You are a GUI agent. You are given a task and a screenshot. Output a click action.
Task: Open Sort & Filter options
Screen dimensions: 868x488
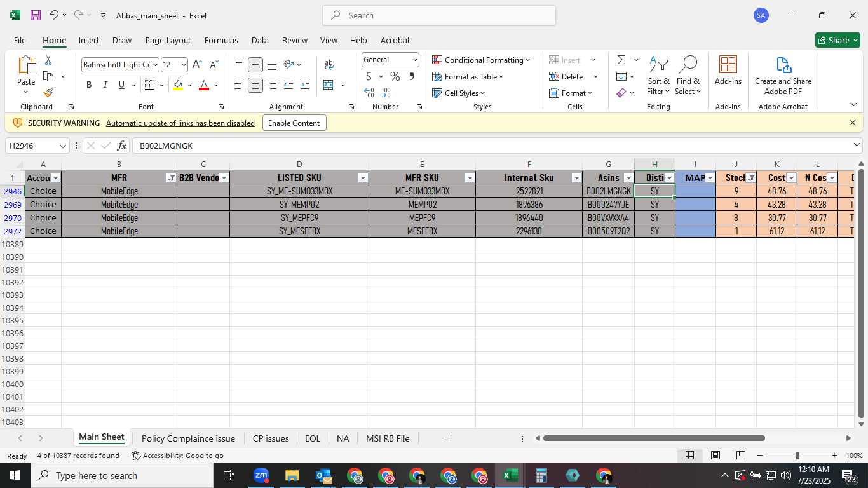pos(658,76)
